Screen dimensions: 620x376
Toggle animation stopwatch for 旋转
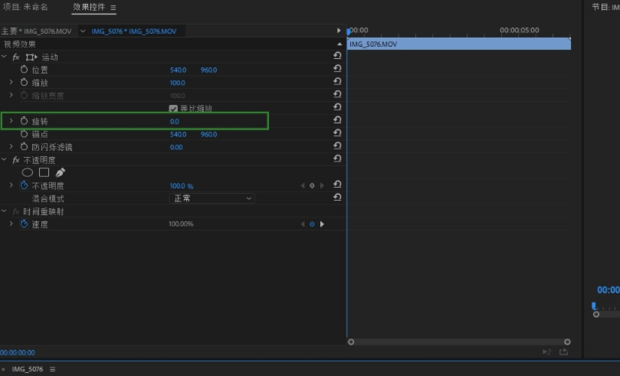coord(24,121)
